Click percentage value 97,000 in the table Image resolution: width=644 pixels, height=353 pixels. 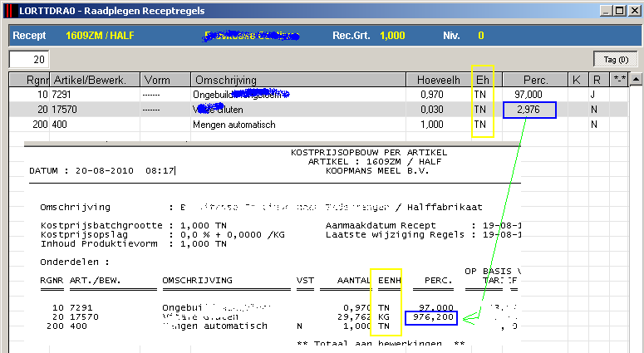pos(528,95)
